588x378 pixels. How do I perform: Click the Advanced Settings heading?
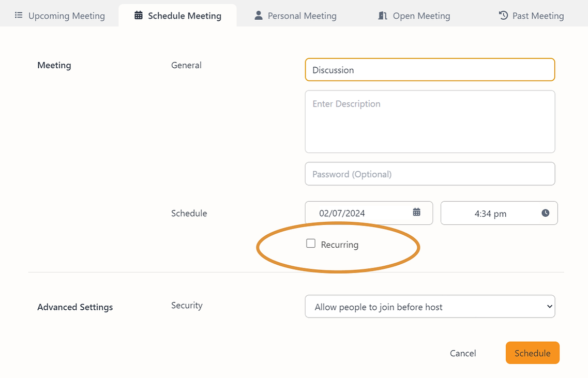pyautogui.click(x=75, y=307)
